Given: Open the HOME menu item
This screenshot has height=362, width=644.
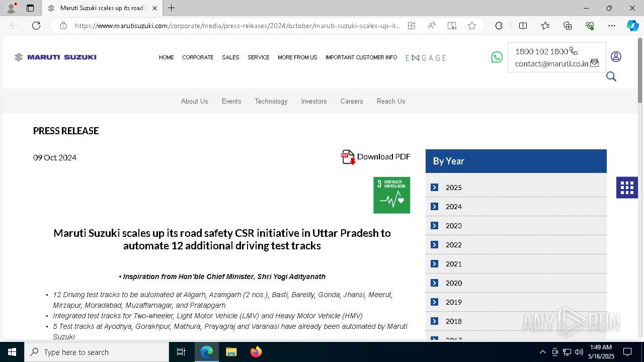Looking at the screenshot, I should (x=167, y=57).
